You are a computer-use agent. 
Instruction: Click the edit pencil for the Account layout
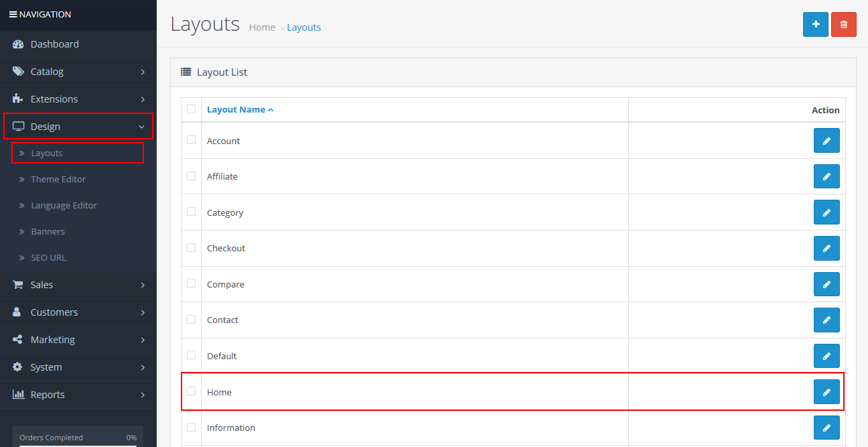pos(826,140)
